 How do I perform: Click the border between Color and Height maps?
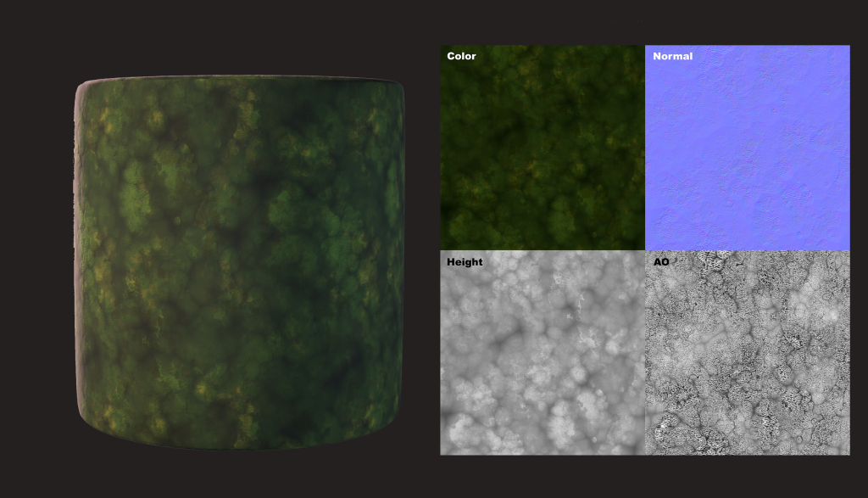click(542, 250)
